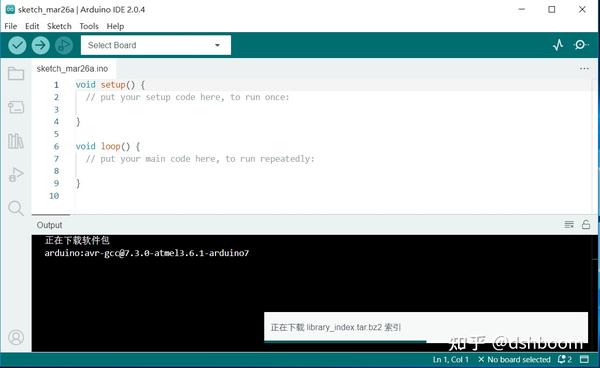Start the debugger from the toolbar
The height and width of the screenshot is (368, 600).
coord(64,45)
